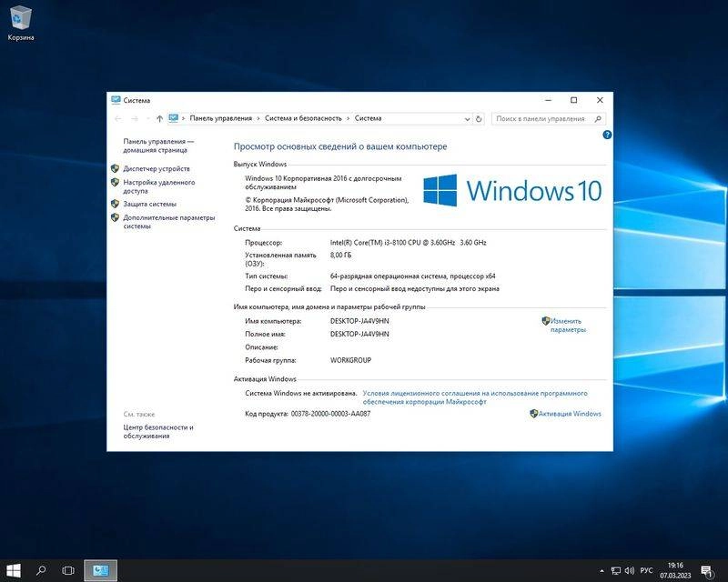The width and height of the screenshot is (728, 582).
Task: Expand the chevron before Панель управления breadcrumb
Action: [184, 119]
